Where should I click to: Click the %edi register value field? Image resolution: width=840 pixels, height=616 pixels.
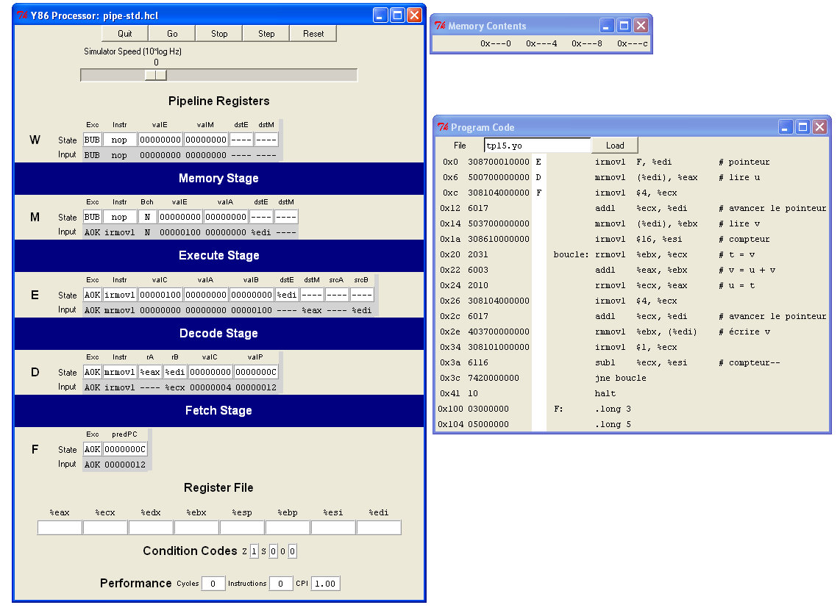click(378, 527)
